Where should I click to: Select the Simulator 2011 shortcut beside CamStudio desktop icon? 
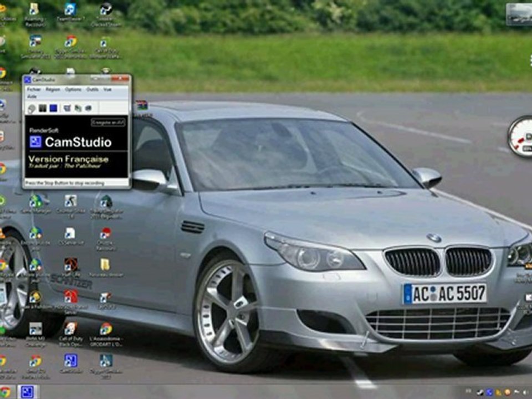coord(106,366)
